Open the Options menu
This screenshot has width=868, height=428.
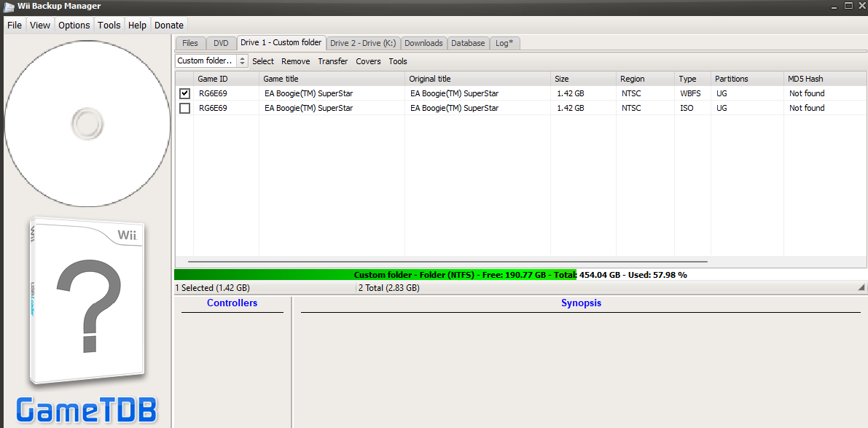pyautogui.click(x=74, y=25)
